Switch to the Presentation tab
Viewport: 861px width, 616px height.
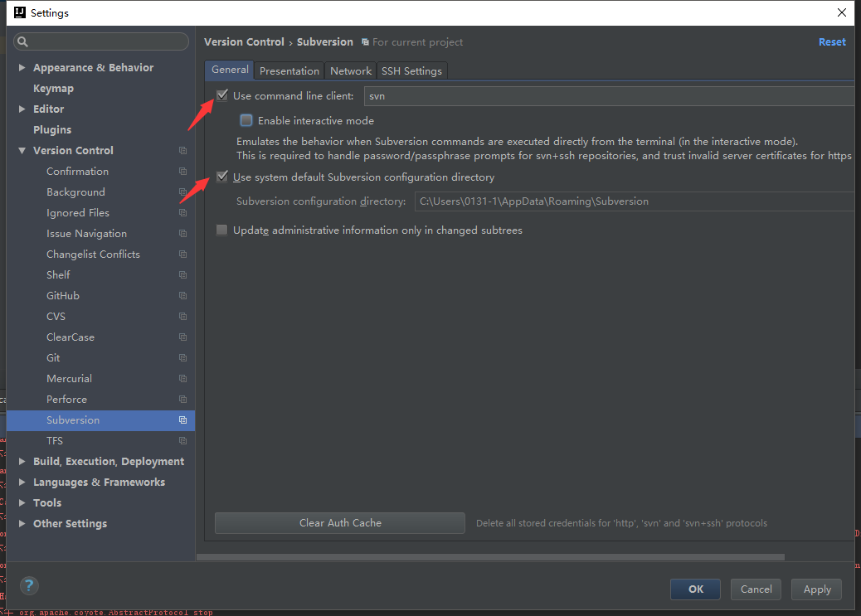(x=289, y=70)
